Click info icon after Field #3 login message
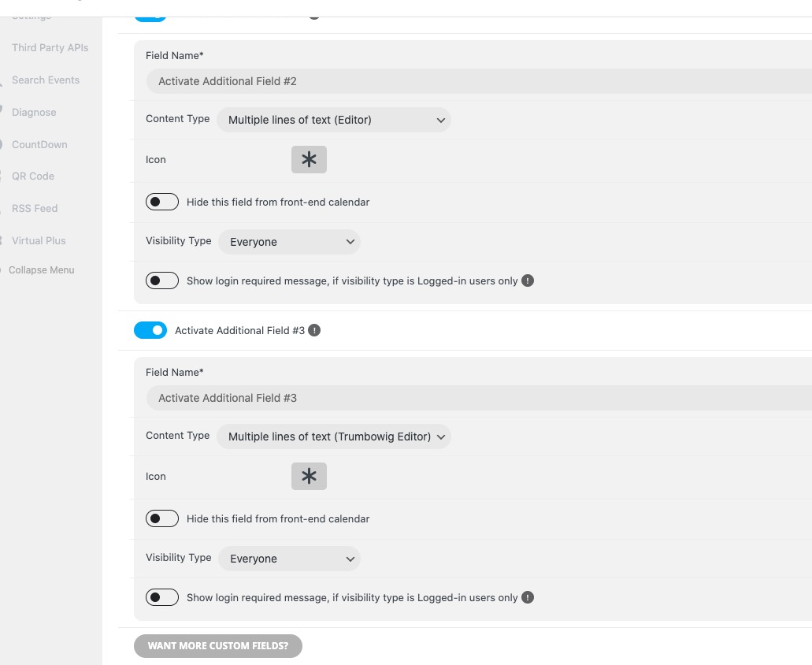 527,597
